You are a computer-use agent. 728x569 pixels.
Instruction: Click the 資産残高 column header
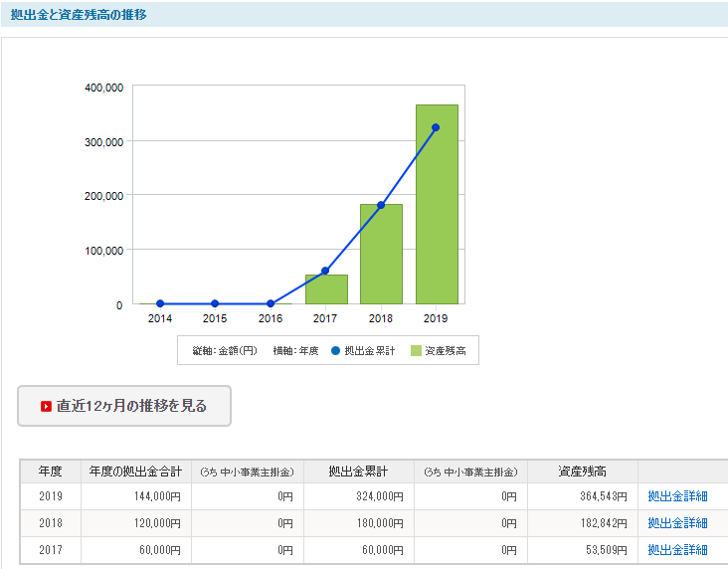coord(582,472)
